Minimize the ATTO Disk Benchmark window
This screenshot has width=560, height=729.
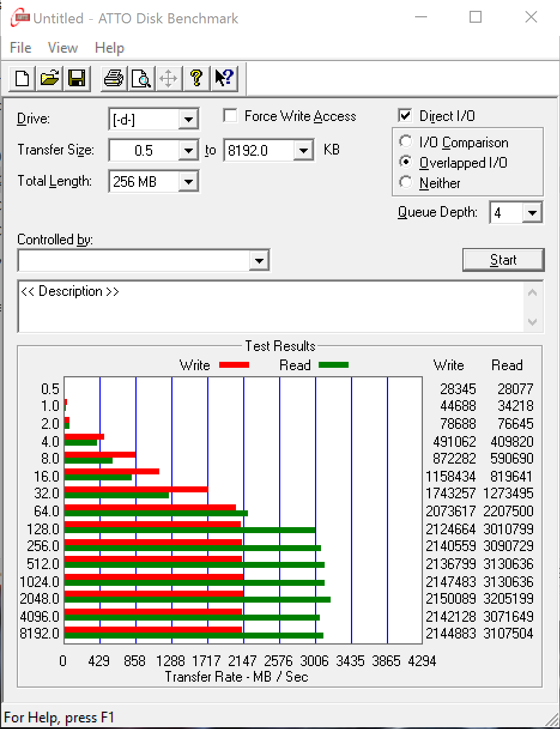tap(420, 17)
